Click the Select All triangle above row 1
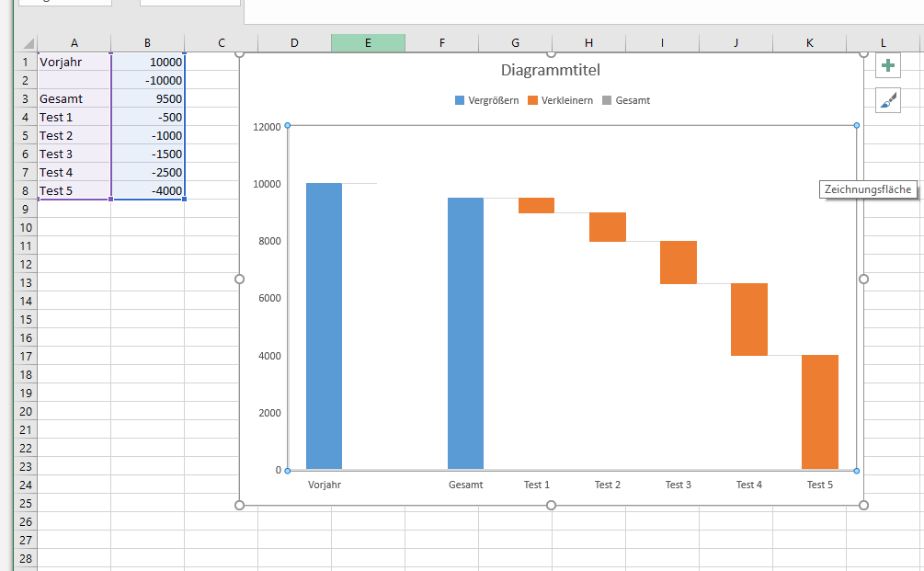Viewport: 924px width, 571px height. (x=28, y=42)
